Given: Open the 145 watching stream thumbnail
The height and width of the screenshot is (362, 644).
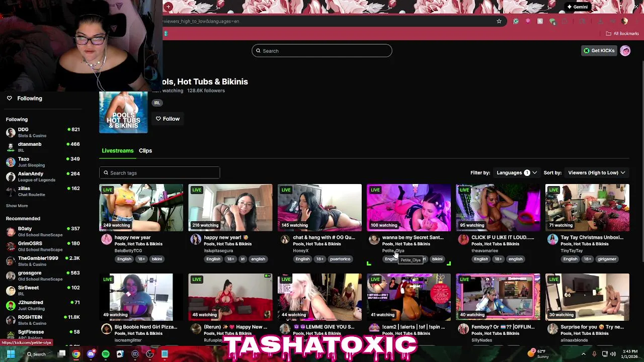Looking at the screenshot, I should tap(319, 208).
